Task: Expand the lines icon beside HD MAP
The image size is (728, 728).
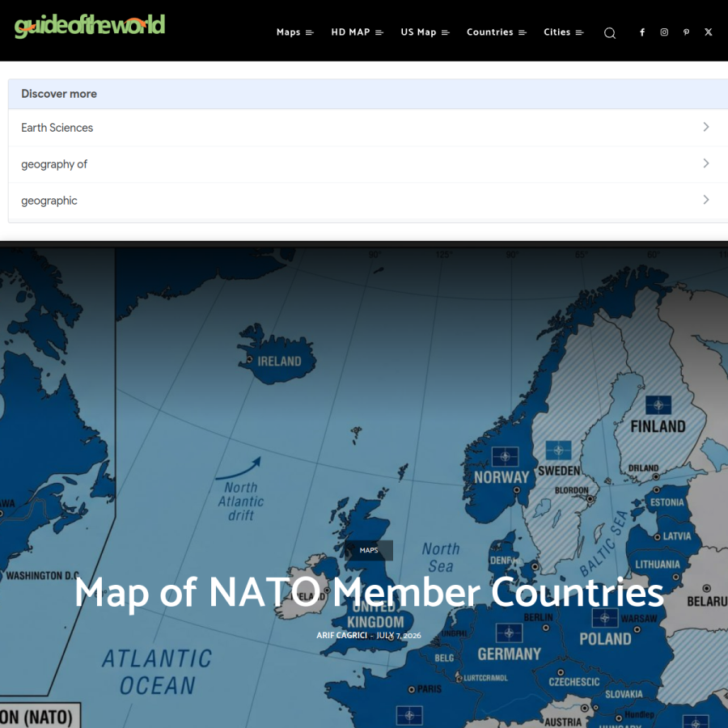Action: (x=379, y=32)
